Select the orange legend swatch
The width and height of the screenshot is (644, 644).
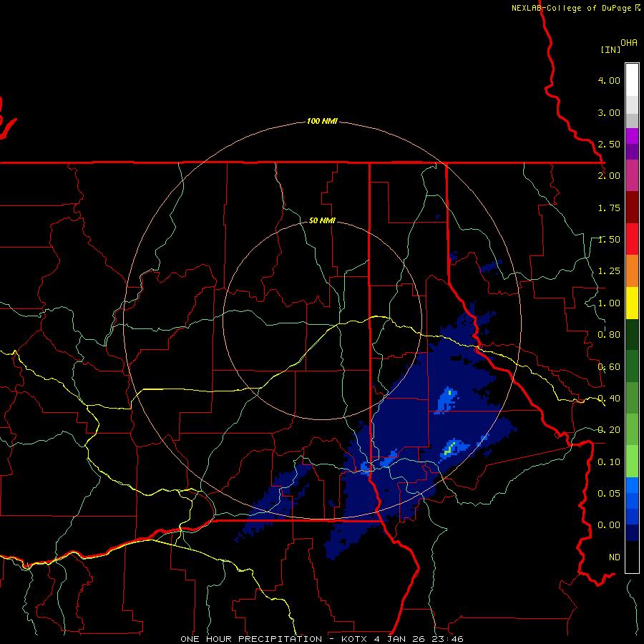(632, 271)
